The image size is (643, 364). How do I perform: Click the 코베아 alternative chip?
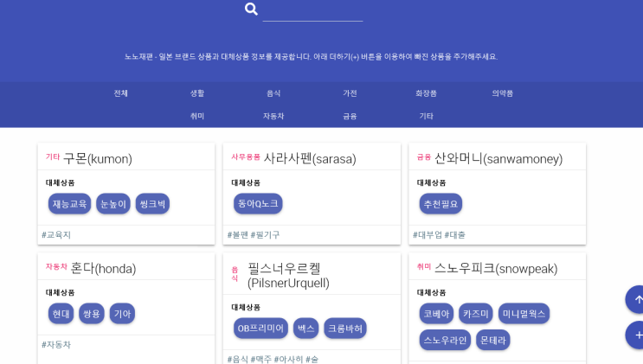436,314
